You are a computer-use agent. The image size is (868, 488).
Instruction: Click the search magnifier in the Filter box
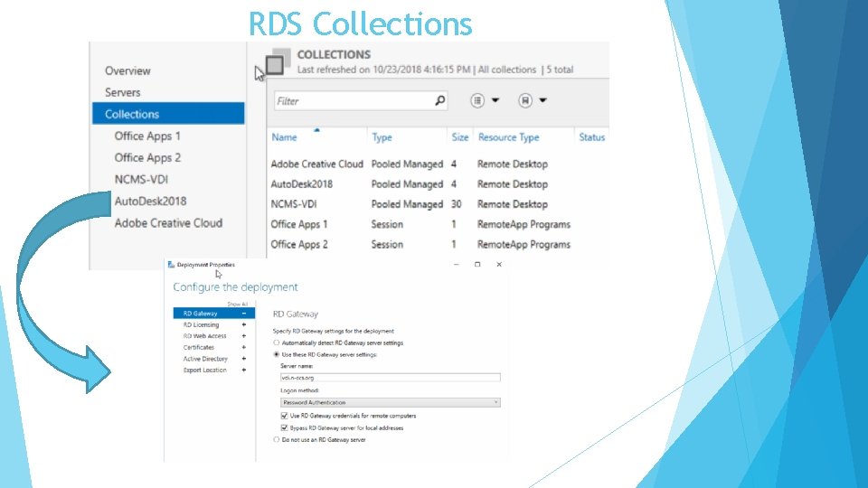[440, 100]
